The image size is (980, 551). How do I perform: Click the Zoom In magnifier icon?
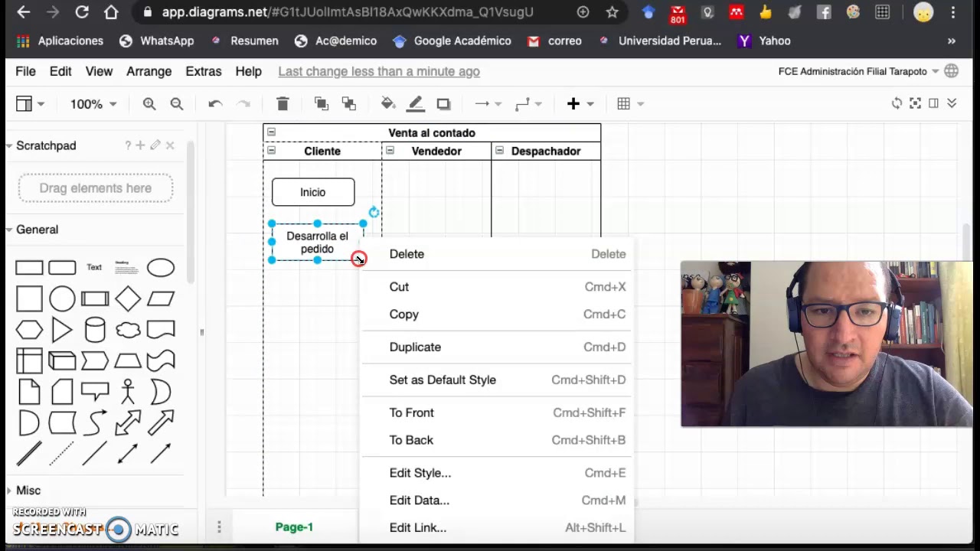[x=149, y=104]
